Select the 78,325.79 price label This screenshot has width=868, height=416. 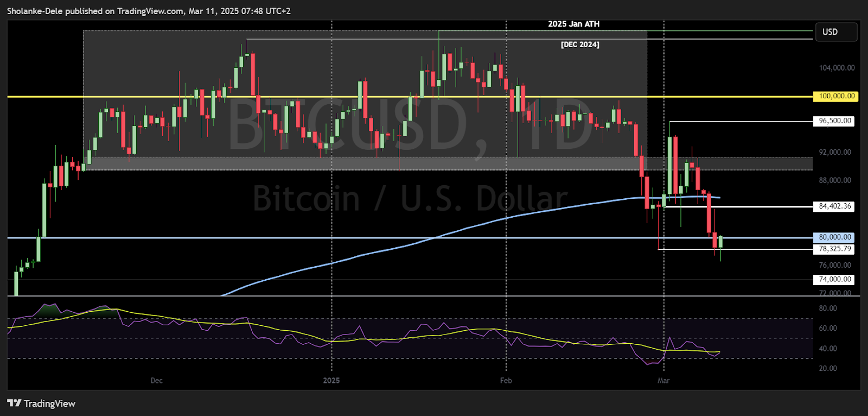pyautogui.click(x=834, y=249)
